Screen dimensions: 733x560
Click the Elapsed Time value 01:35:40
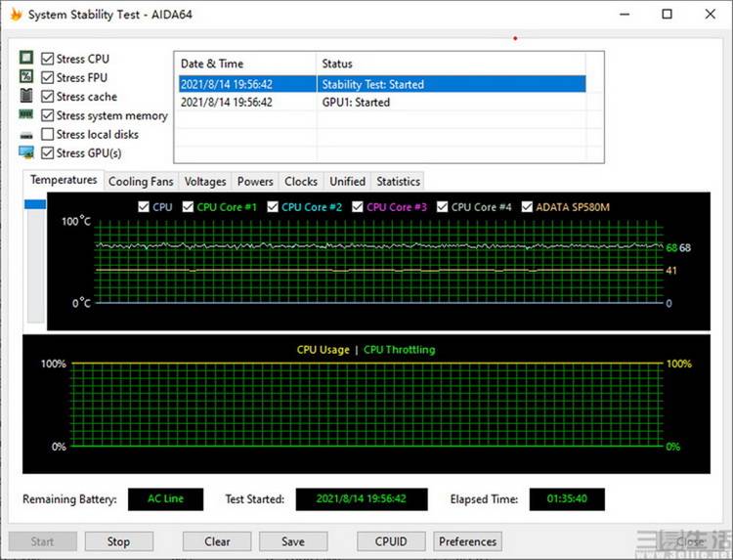(x=567, y=498)
